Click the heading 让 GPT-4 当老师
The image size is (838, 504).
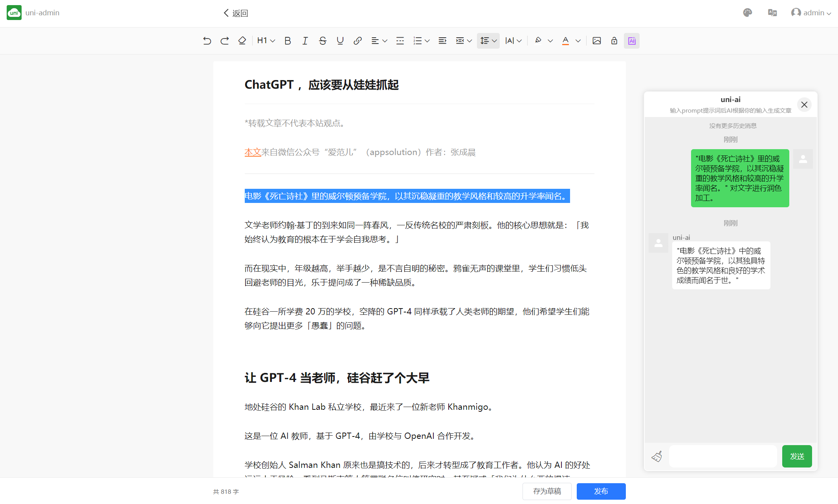337,378
